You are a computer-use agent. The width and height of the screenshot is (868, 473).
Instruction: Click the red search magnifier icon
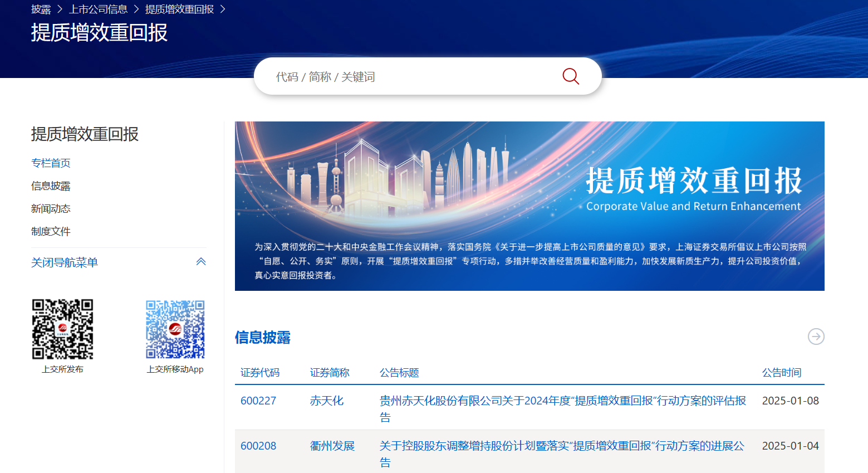(570, 76)
